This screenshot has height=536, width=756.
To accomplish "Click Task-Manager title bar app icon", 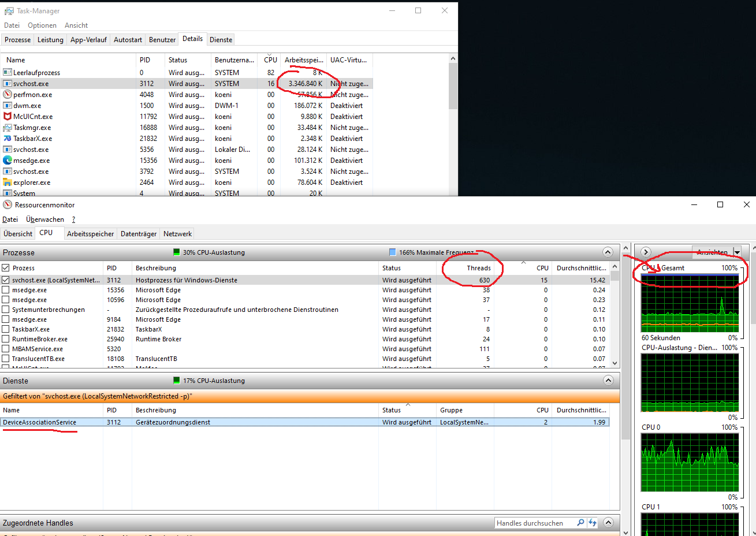I will 9,11.
